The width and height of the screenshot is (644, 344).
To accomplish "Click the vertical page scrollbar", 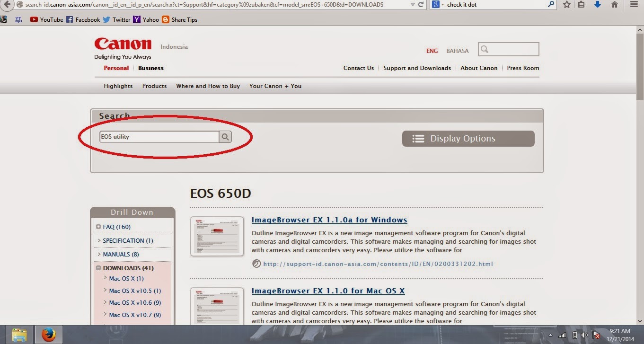I will click(x=640, y=66).
